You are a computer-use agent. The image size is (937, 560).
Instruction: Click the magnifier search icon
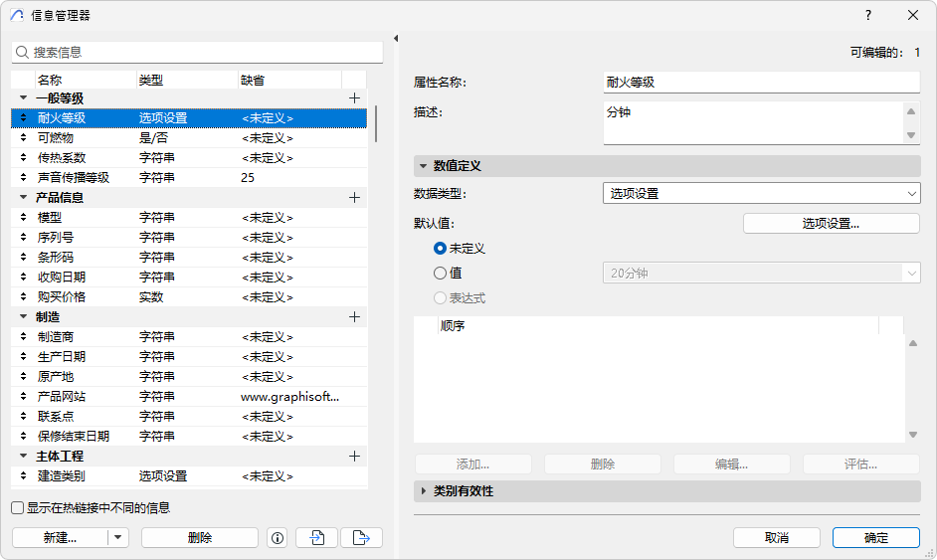(x=22, y=53)
